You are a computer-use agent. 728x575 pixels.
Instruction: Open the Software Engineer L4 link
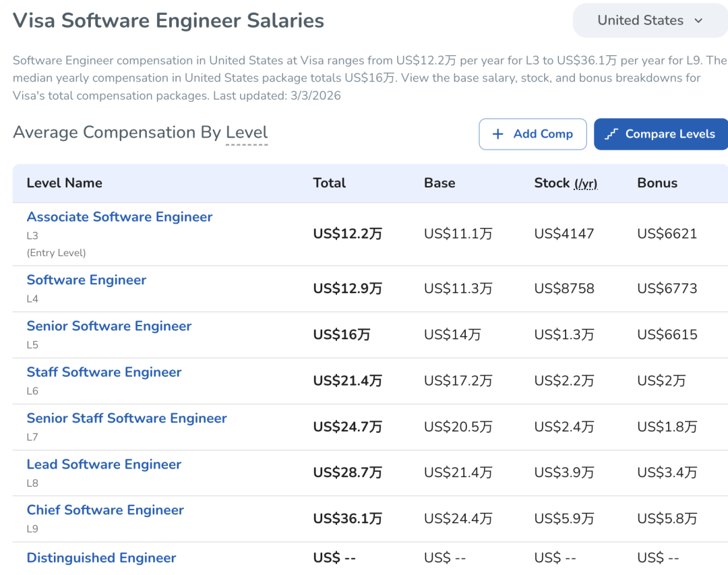(86, 280)
